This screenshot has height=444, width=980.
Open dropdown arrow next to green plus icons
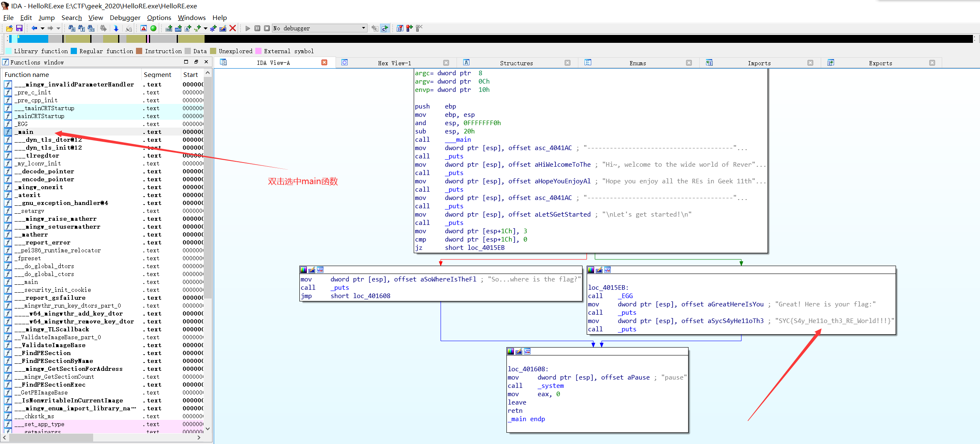205,28
